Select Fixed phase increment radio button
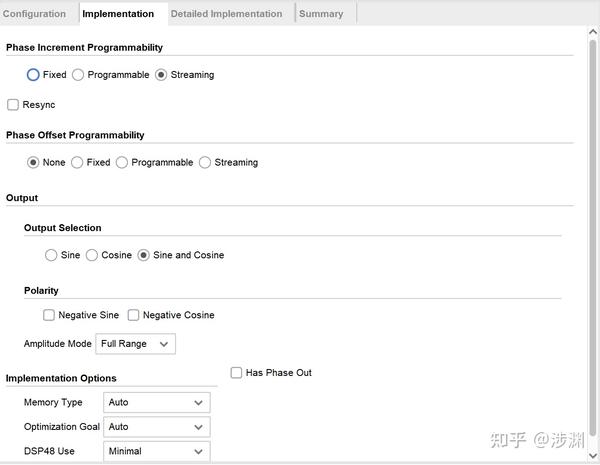The width and height of the screenshot is (600, 465). point(33,75)
